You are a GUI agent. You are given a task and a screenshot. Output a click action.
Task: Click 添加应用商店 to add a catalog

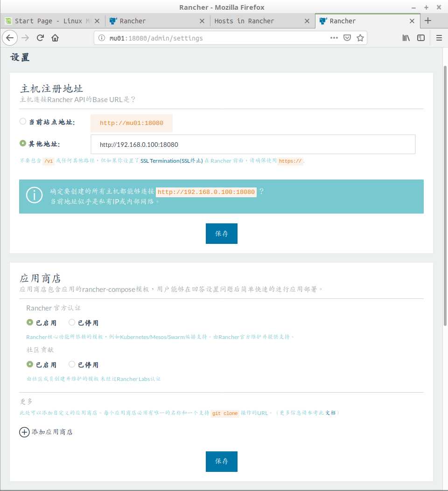tap(52, 432)
